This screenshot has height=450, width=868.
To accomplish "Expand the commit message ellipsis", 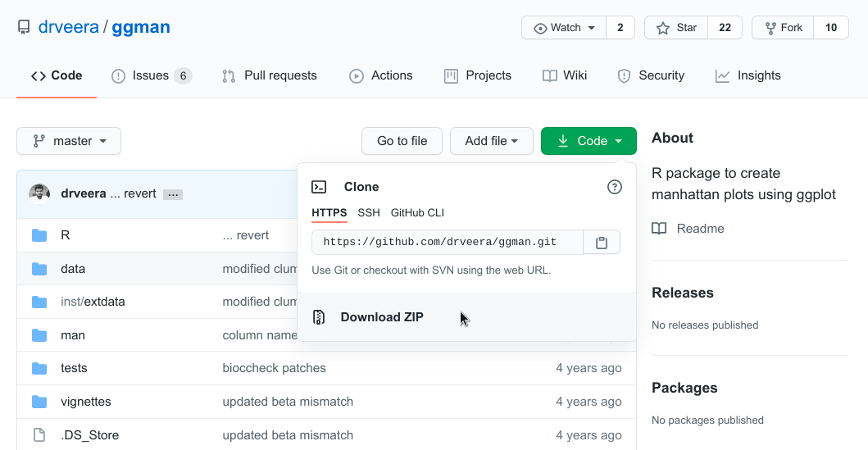I will coord(172,194).
